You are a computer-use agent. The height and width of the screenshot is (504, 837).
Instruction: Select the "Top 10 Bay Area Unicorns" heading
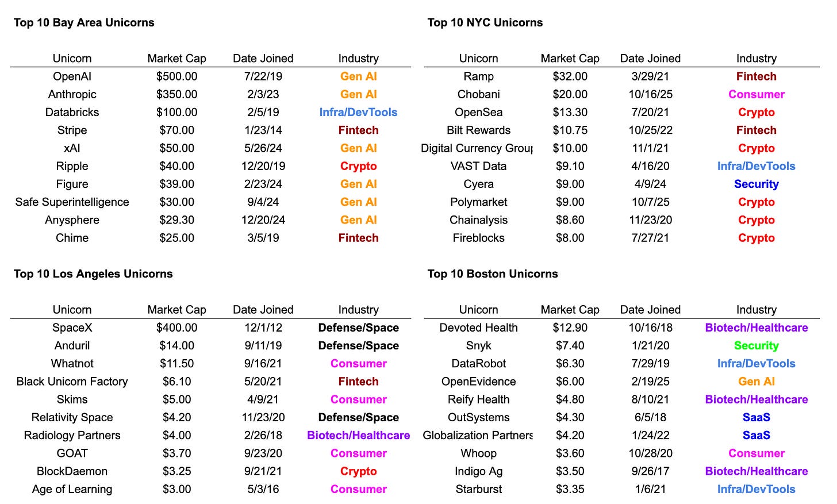pyautogui.click(x=84, y=22)
